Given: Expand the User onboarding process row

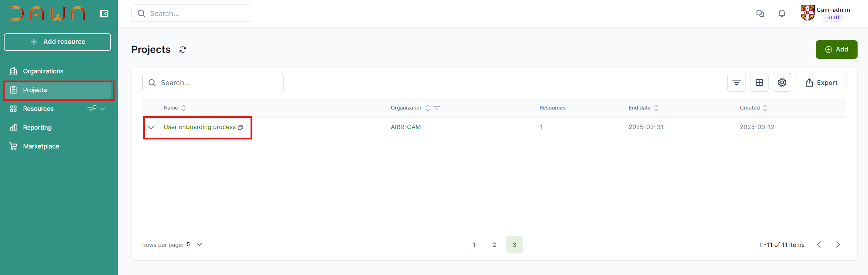Looking at the screenshot, I should tap(151, 128).
